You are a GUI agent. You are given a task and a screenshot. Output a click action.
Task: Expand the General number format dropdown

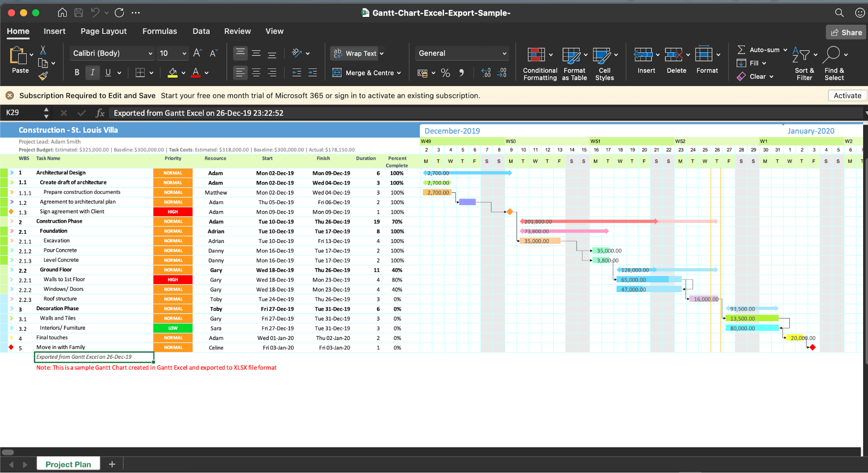click(504, 53)
